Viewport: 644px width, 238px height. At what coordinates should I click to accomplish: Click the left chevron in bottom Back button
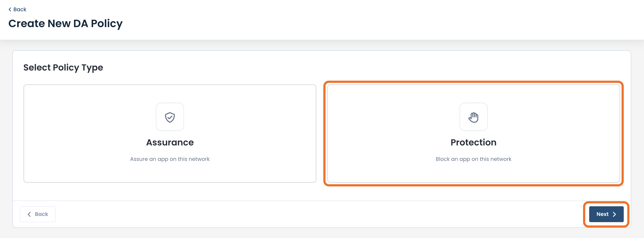29,214
